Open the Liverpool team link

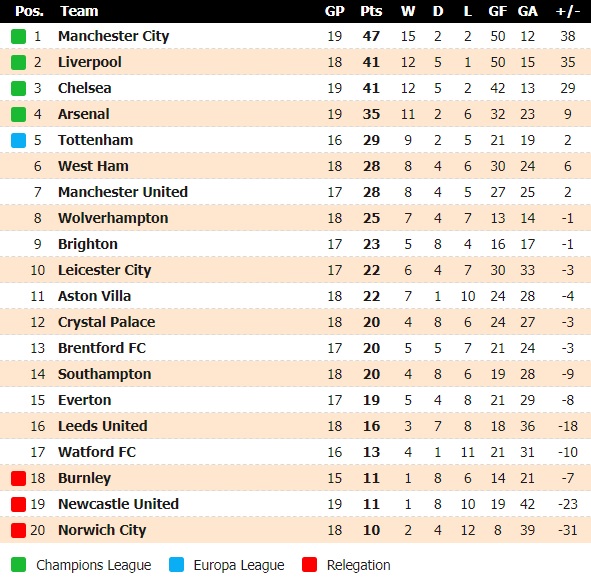(x=90, y=62)
